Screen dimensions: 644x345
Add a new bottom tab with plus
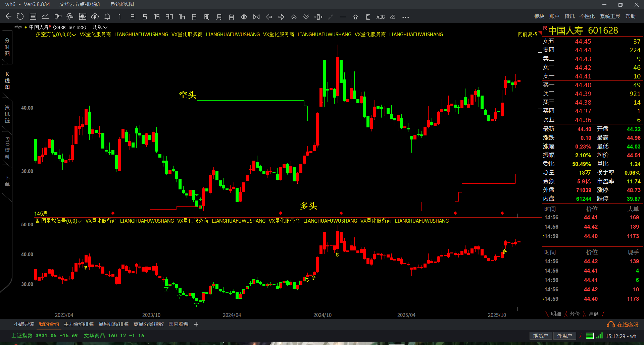(196, 324)
